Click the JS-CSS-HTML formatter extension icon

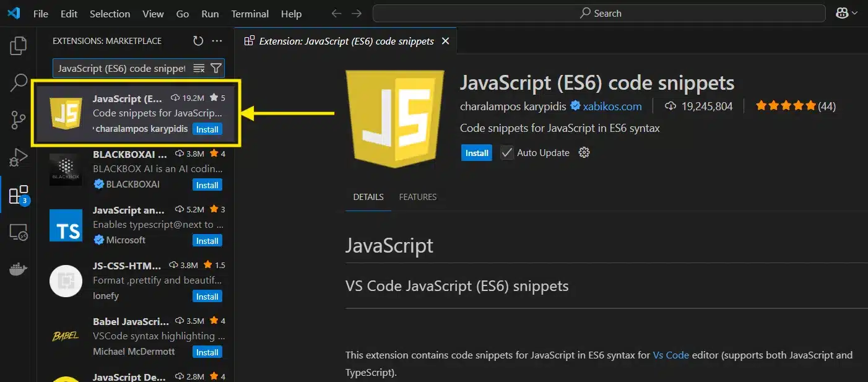point(66,281)
